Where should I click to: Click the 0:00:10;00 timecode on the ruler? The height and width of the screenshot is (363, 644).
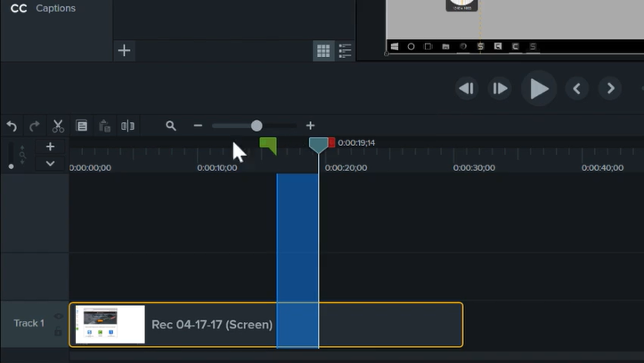pos(216,168)
